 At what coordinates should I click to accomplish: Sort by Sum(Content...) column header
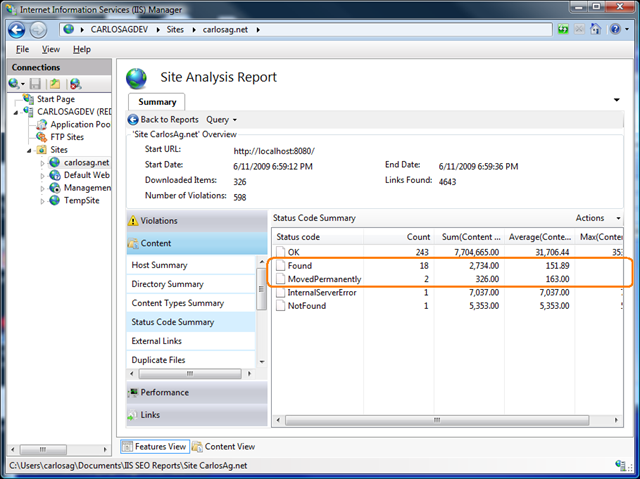click(x=469, y=237)
